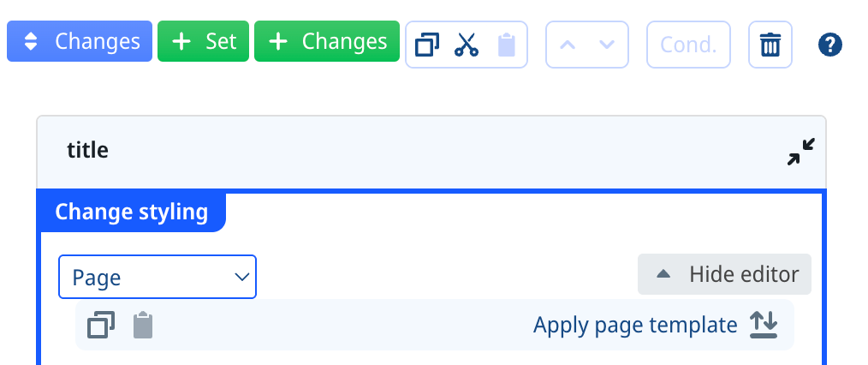Screen dimensions: 868x365
Task: Select the Change styling tab label
Action: [x=131, y=212]
